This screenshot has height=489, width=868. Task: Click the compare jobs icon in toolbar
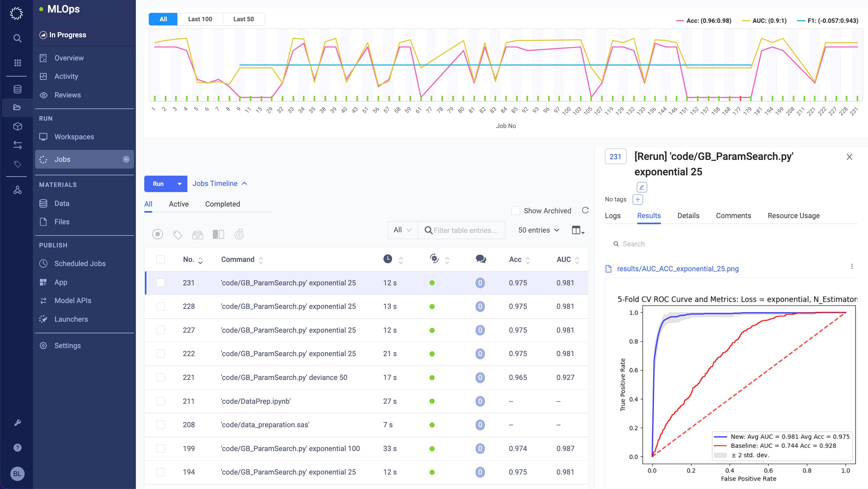click(x=218, y=234)
